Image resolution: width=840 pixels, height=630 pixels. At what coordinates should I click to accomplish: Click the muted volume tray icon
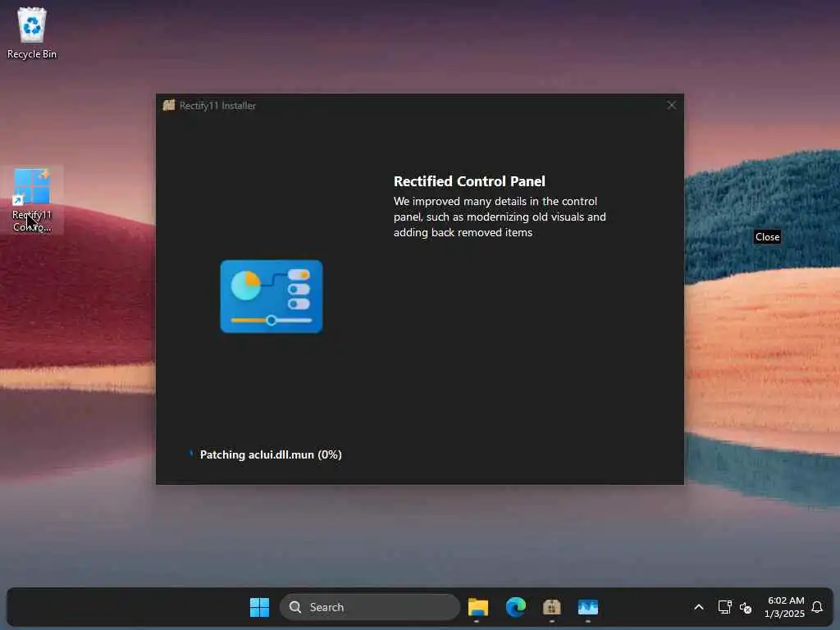pyautogui.click(x=746, y=608)
